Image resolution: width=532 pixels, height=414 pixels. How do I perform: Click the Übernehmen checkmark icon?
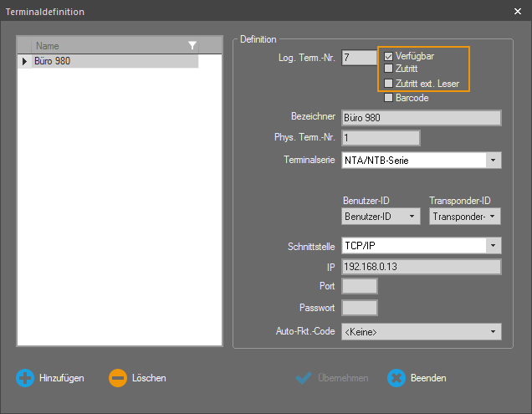(x=304, y=378)
